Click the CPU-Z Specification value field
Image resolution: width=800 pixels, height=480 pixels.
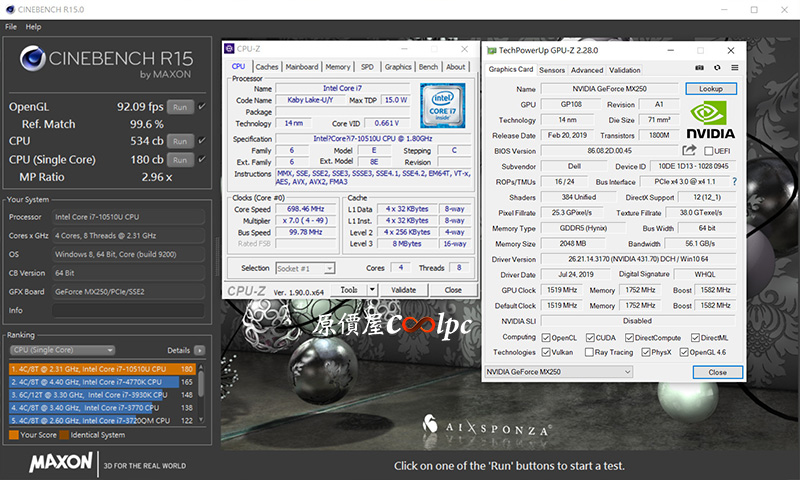pyautogui.click(x=372, y=139)
